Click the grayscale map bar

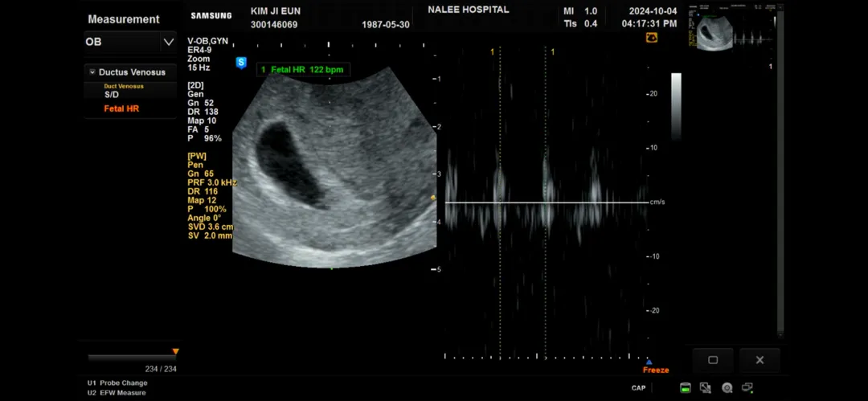(676, 106)
